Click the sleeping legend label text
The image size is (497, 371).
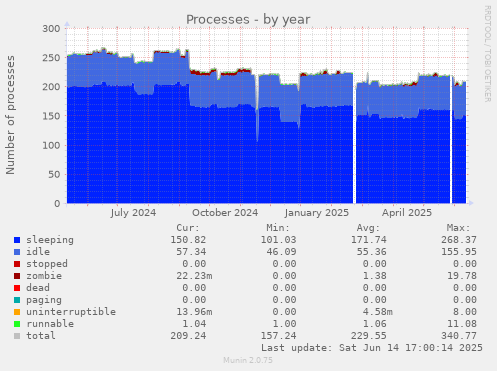pyautogui.click(x=50, y=240)
